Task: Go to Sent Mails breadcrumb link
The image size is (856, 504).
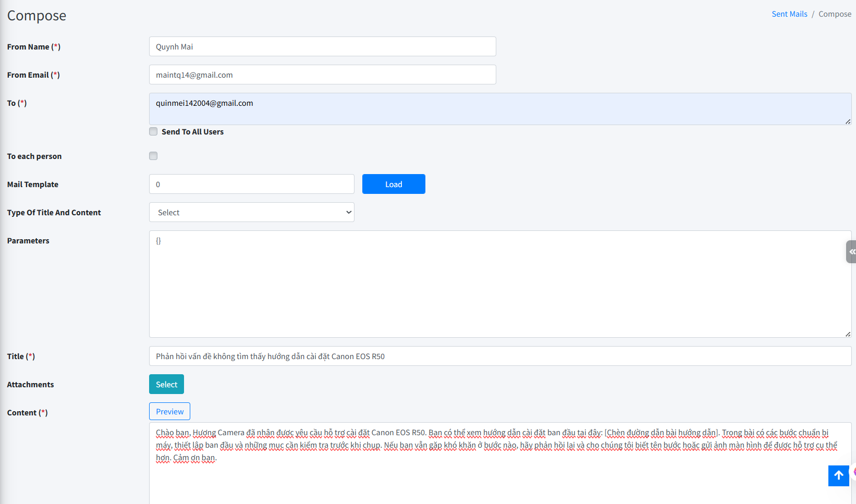Action: (789, 14)
